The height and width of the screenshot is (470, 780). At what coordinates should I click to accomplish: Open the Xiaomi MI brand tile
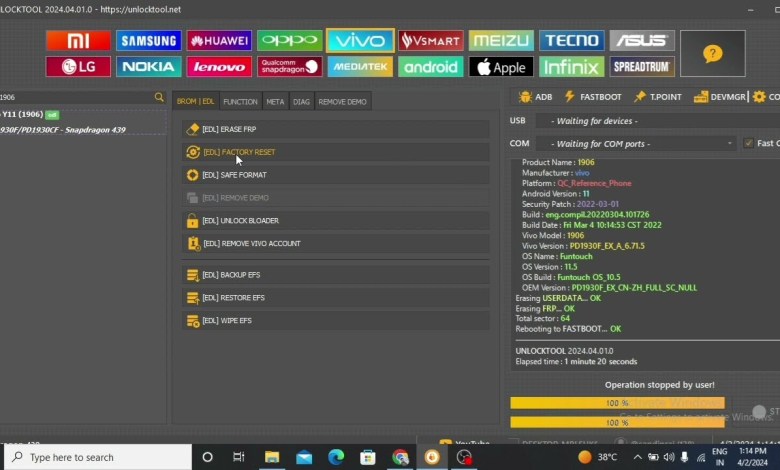[78, 41]
